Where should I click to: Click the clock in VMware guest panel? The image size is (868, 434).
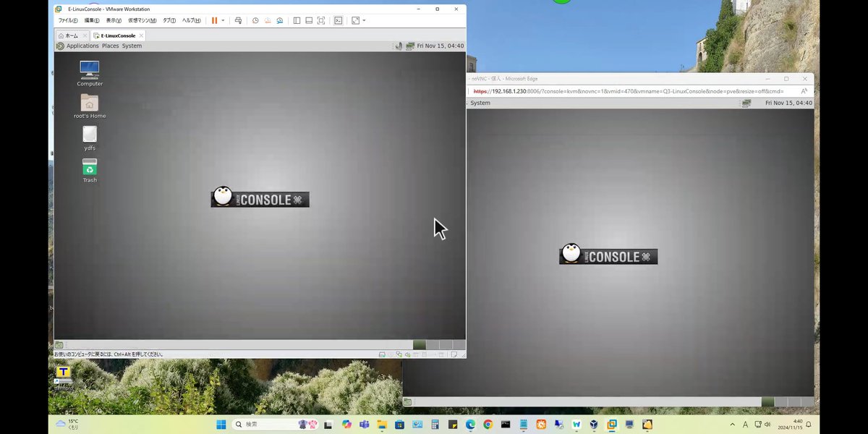tap(440, 46)
